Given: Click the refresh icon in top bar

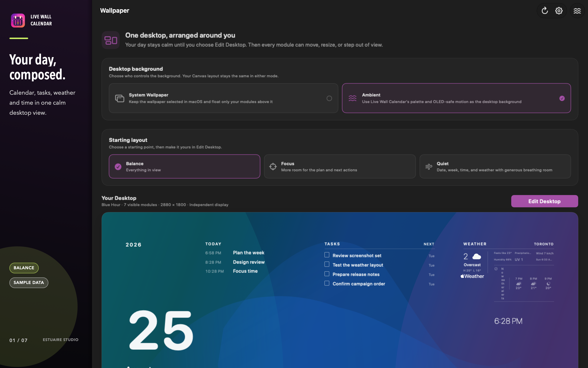Looking at the screenshot, I should [545, 11].
